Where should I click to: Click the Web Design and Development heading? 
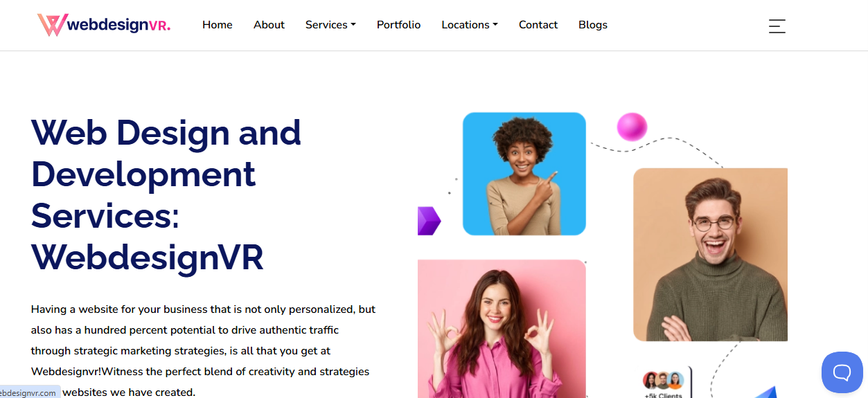[166, 195]
